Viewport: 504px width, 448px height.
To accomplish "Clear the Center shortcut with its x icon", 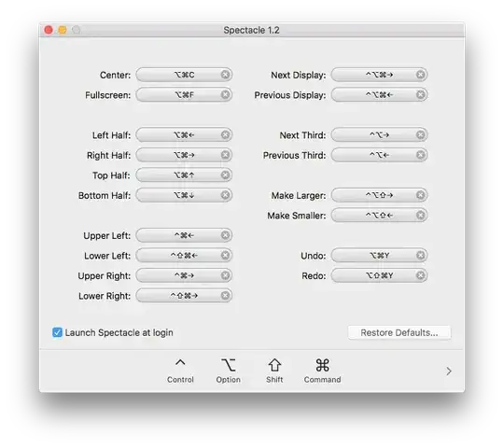I will [x=226, y=75].
